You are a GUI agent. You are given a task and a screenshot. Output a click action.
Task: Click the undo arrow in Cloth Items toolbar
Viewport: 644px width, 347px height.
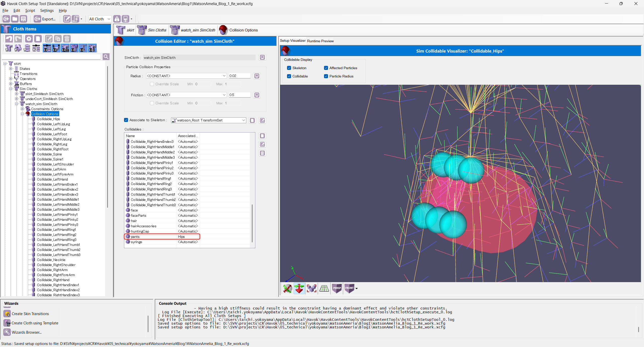click(9, 39)
